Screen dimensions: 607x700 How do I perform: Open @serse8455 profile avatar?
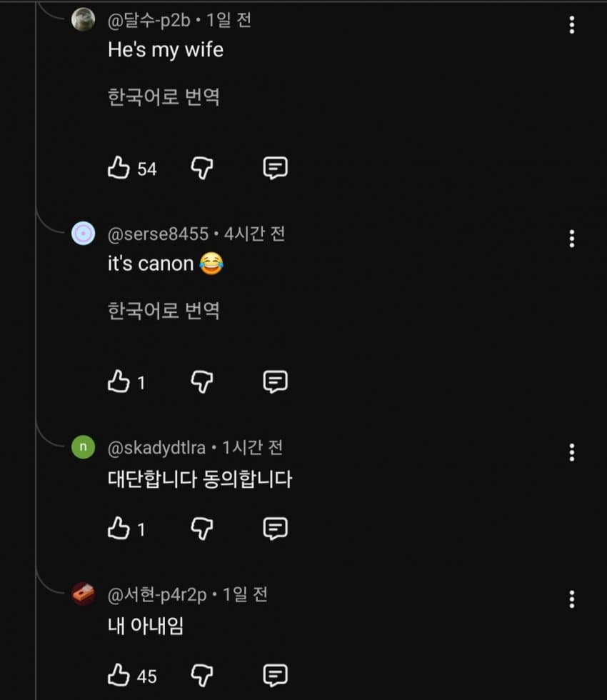point(84,234)
